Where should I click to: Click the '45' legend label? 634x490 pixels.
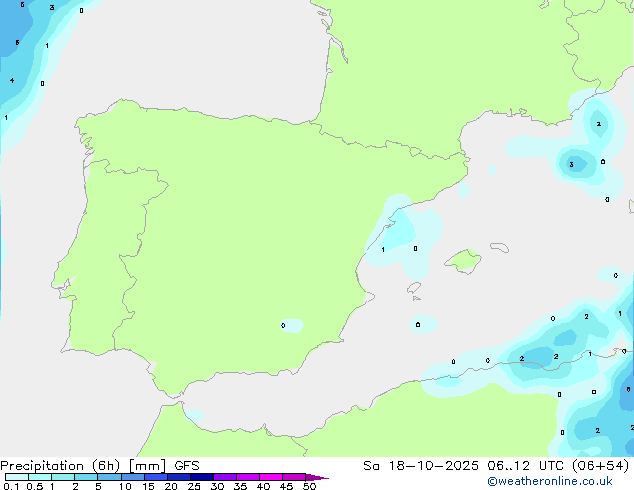tap(286, 486)
